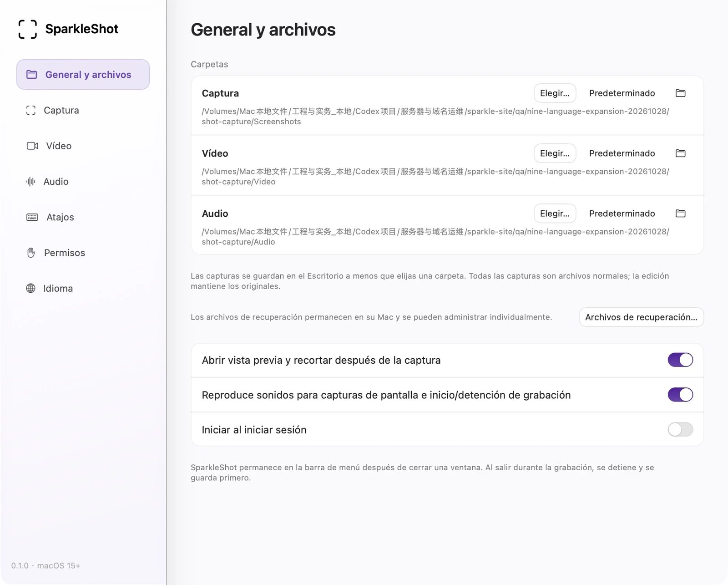Screen dimensions: 728x585
Task: Reset Audio folder with Predeterminado
Action: (x=622, y=214)
